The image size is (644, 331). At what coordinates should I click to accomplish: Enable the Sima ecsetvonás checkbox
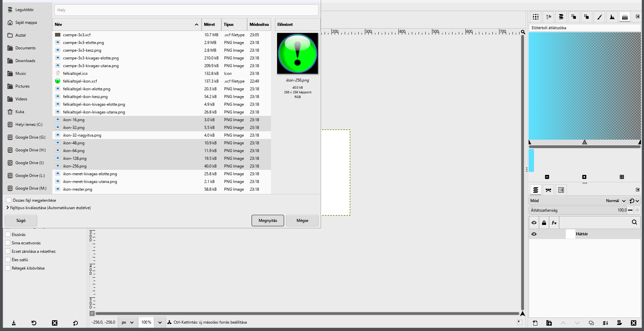[8, 243]
